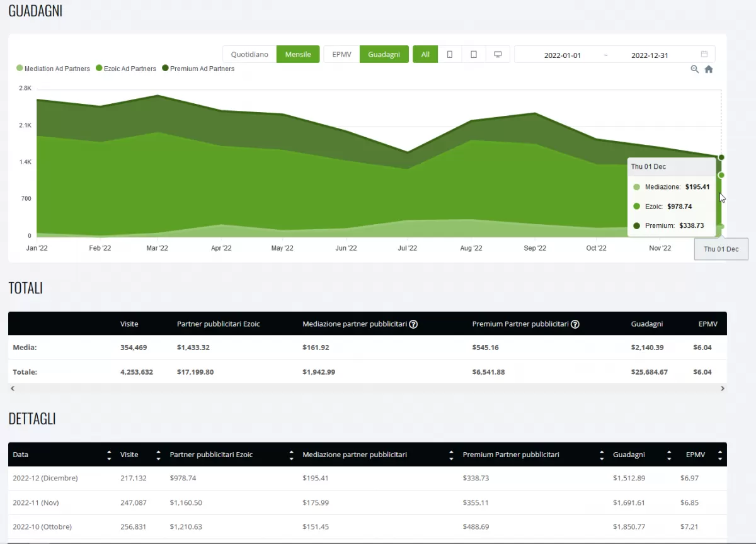
Task: Click the totals table horizontal scrollbar right arrow
Action: (x=723, y=389)
